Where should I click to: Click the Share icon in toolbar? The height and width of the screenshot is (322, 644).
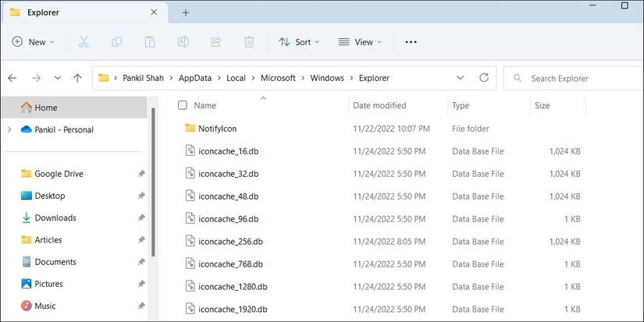216,42
